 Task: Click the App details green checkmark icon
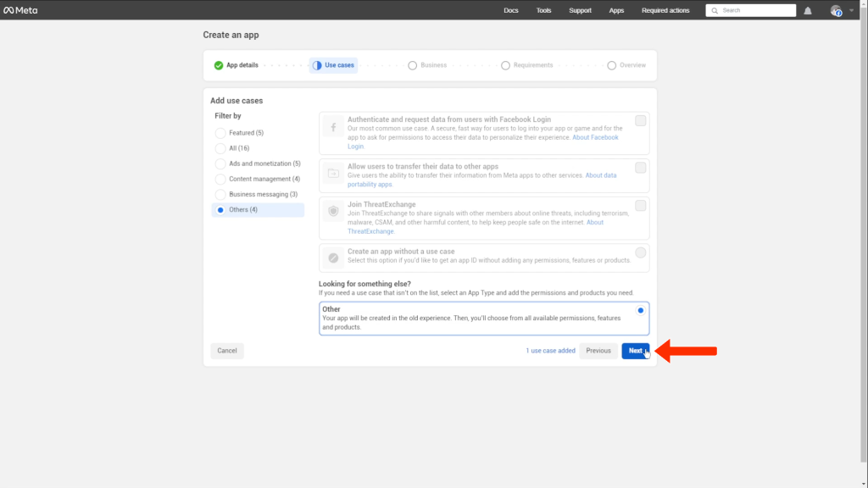(x=219, y=65)
